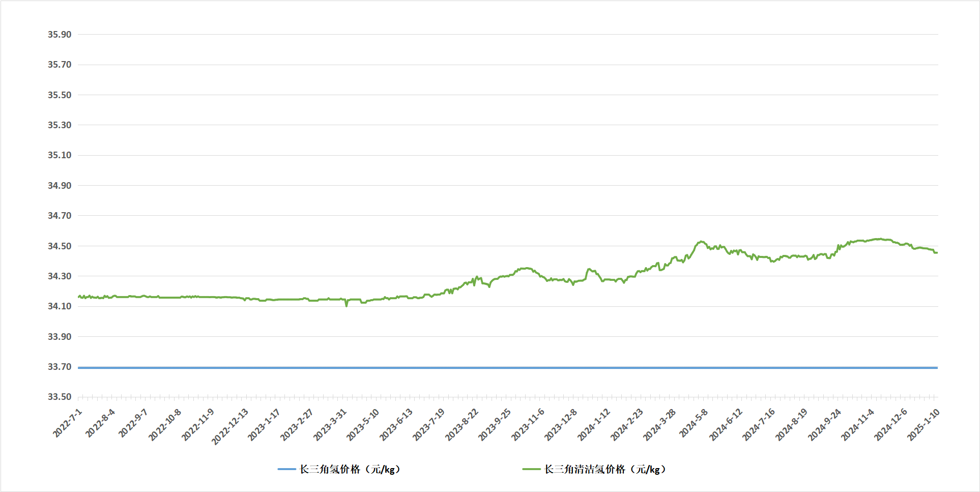Viewport: 980px width, 492px height.
Task: Click y-axis value 34.30
Action: click(60, 276)
